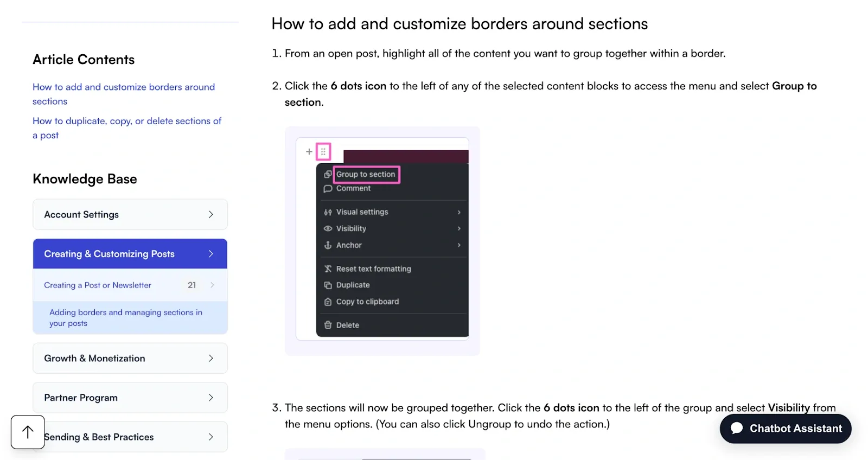Click the trash icon next to Delete
Image resolution: width=868 pixels, height=460 pixels.
point(328,325)
